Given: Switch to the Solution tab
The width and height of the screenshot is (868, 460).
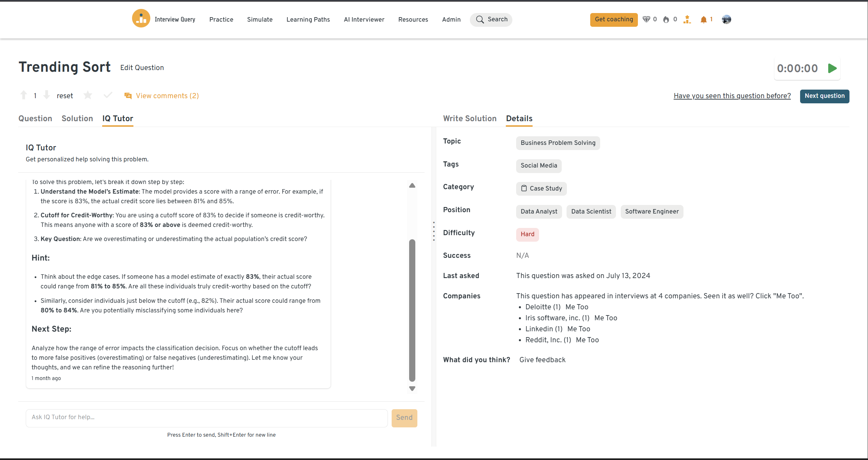Looking at the screenshot, I should pos(77,118).
